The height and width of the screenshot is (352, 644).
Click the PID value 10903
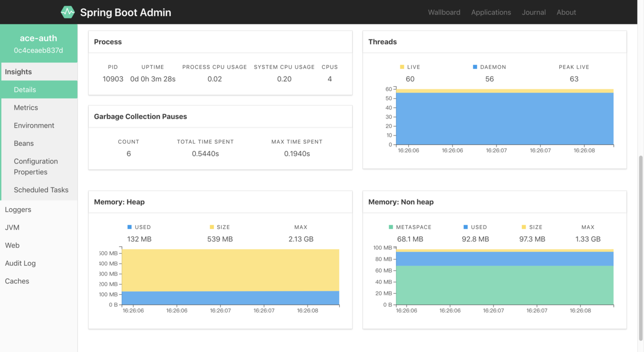(x=113, y=79)
